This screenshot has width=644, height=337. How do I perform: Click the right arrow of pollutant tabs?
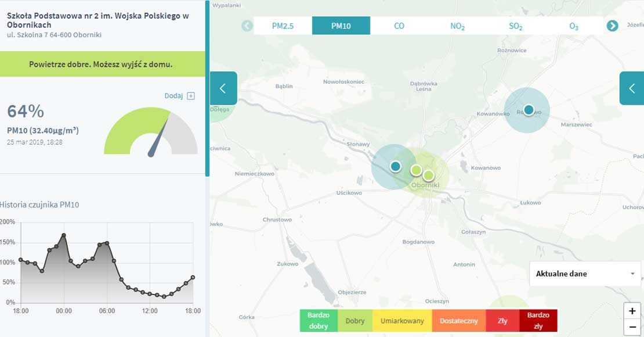tap(612, 26)
